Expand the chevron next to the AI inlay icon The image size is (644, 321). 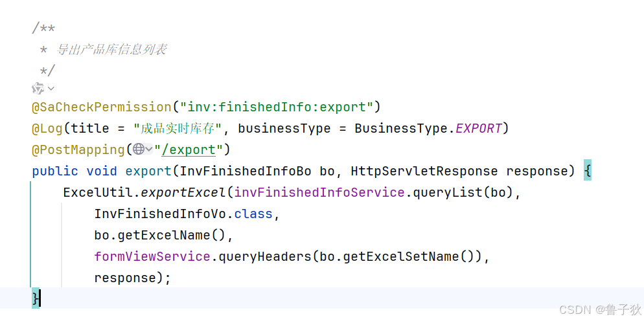pyautogui.click(x=51, y=88)
